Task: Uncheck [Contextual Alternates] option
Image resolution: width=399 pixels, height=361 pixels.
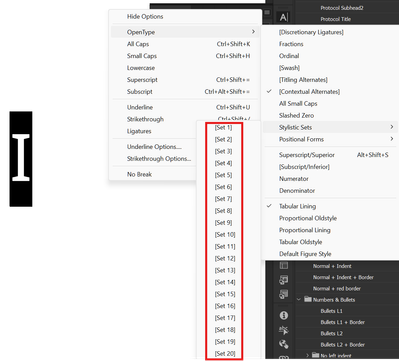Action: point(309,92)
